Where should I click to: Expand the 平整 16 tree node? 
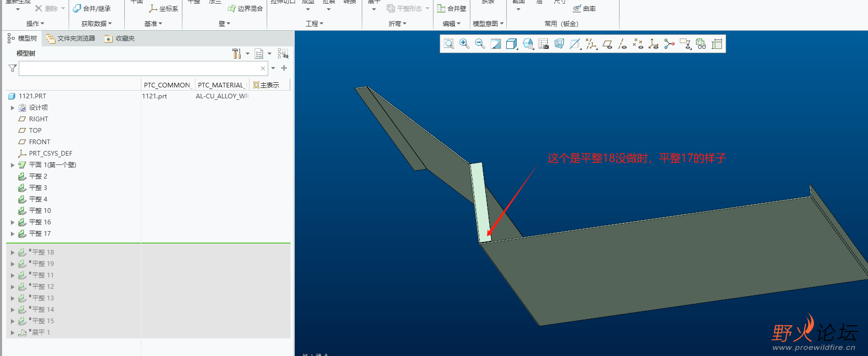pyautogui.click(x=12, y=222)
